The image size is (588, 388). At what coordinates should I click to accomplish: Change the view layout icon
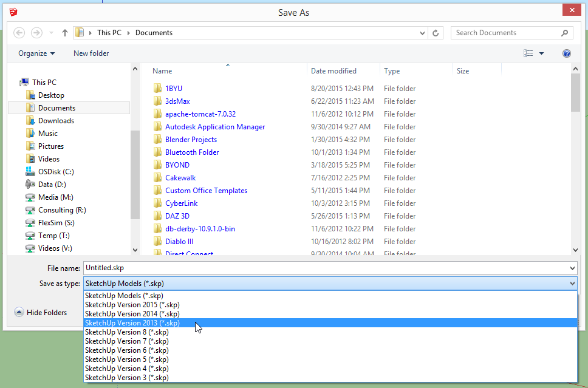[528, 53]
